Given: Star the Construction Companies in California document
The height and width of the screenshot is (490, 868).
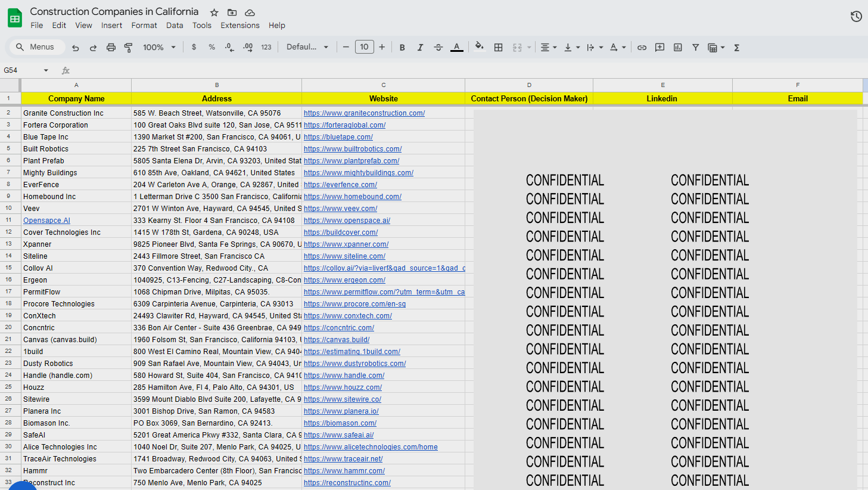Looking at the screenshot, I should coord(214,13).
